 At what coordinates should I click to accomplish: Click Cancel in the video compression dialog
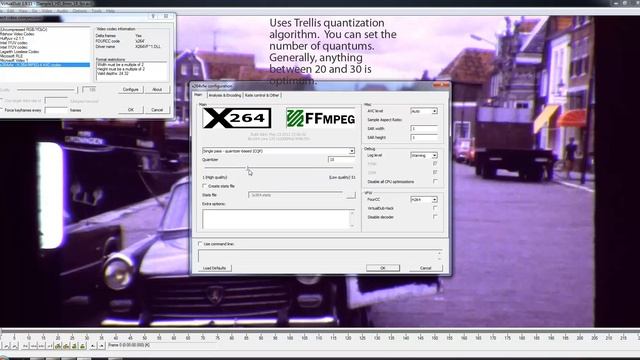click(157, 110)
